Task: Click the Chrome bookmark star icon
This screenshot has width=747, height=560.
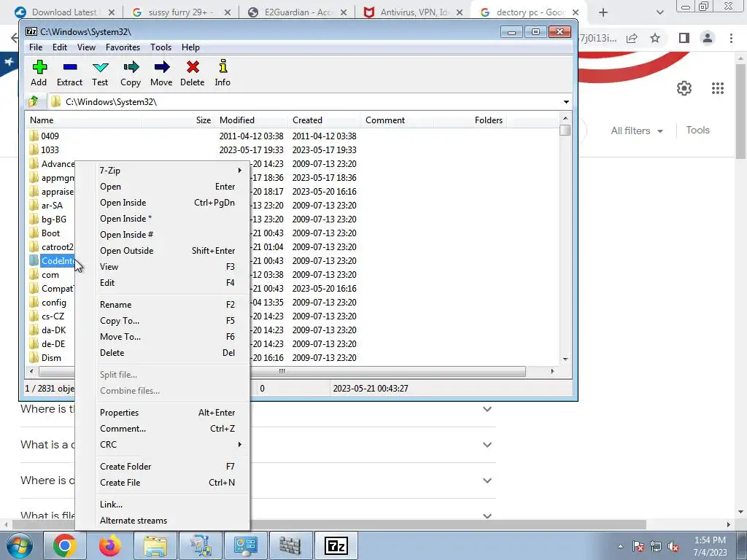Action: click(x=655, y=38)
